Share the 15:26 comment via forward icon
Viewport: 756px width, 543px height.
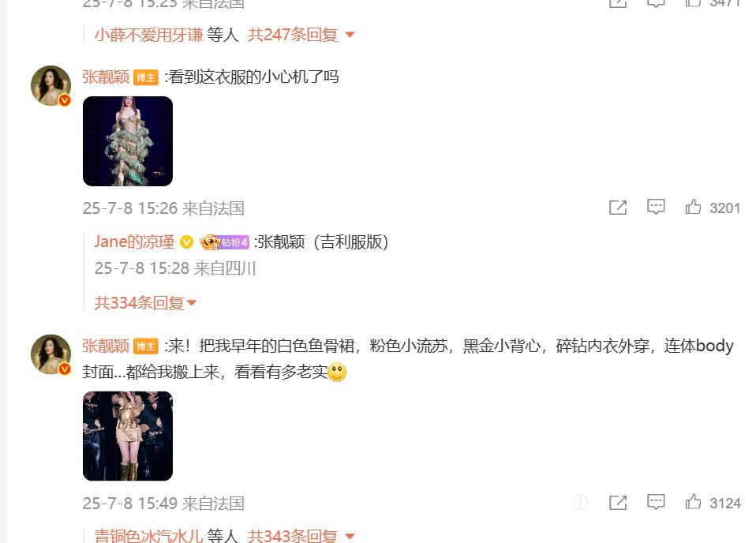pyautogui.click(x=618, y=208)
